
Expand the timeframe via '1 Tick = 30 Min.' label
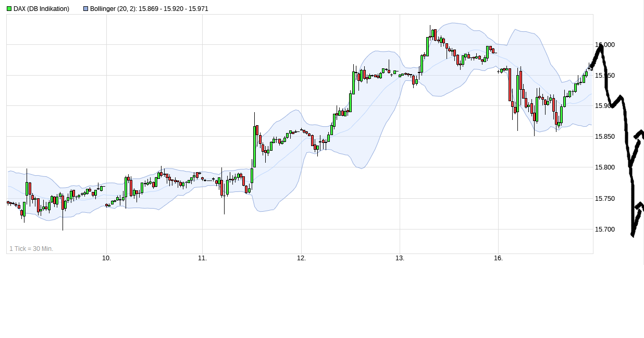(x=31, y=249)
